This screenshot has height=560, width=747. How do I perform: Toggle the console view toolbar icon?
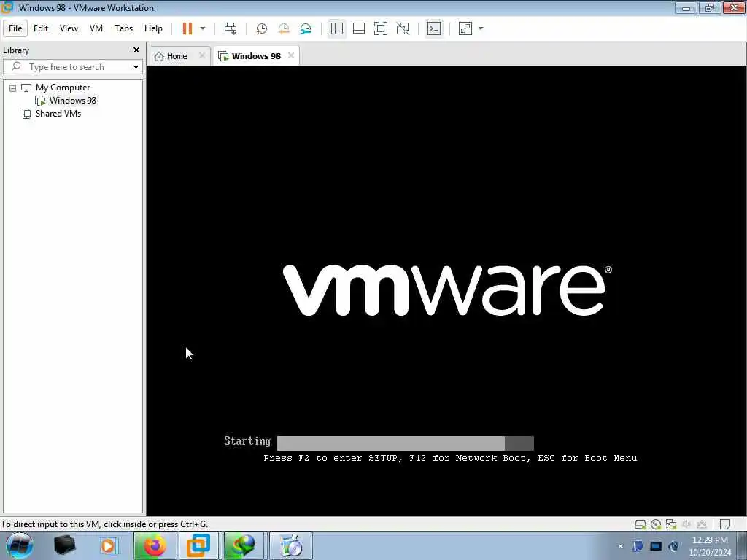tap(434, 28)
